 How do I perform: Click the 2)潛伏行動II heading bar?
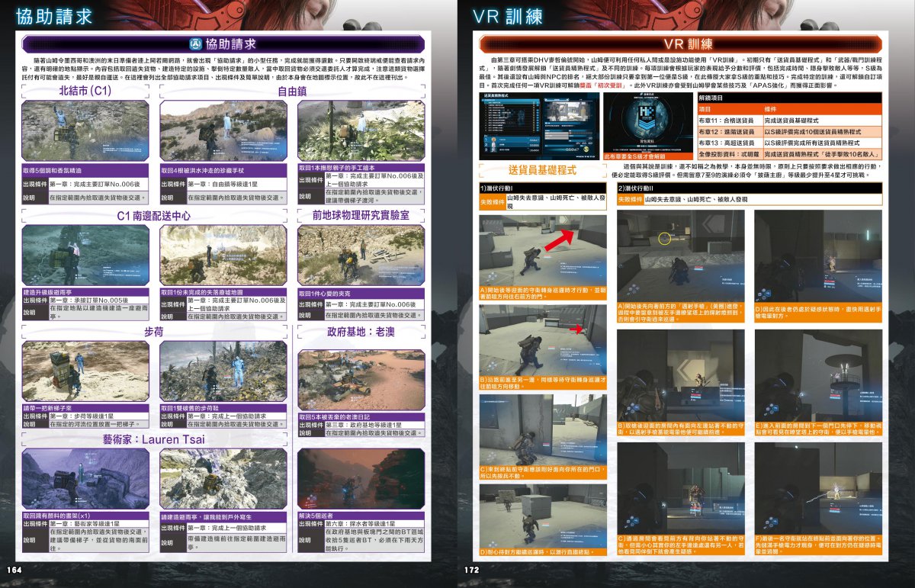tap(750, 188)
